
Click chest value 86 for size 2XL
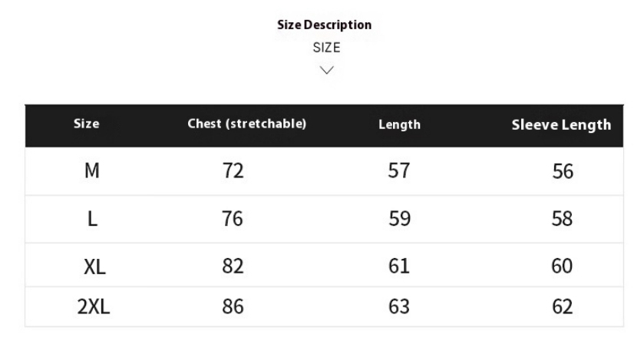click(x=233, y=307)
